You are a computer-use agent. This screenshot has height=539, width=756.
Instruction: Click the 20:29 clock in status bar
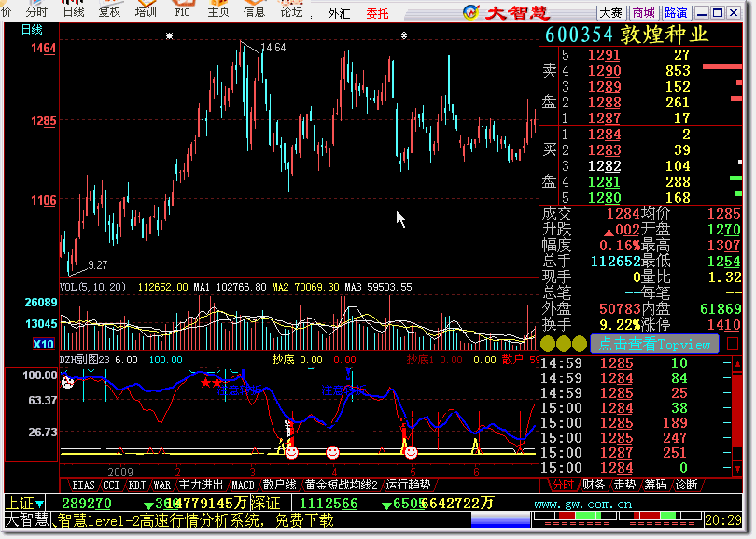(722, 520)
